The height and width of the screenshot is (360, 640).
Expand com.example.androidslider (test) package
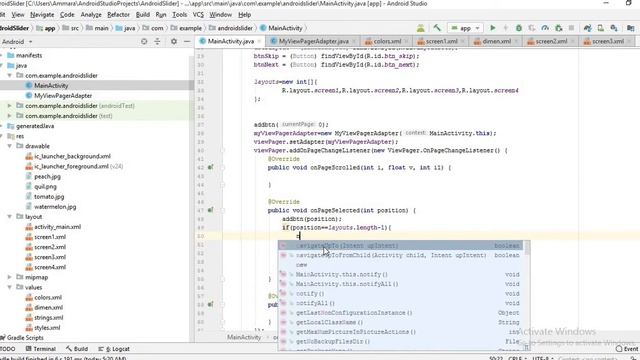[x=9, y=116]
